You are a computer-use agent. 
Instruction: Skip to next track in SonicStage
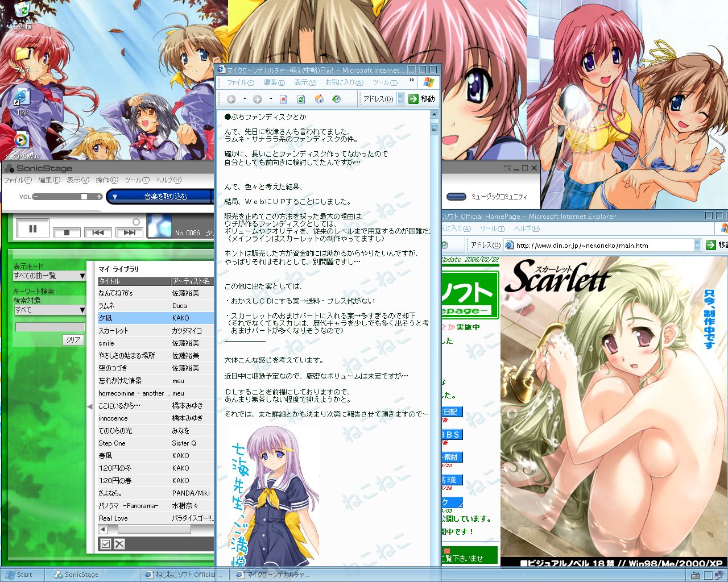pos(129,232)
